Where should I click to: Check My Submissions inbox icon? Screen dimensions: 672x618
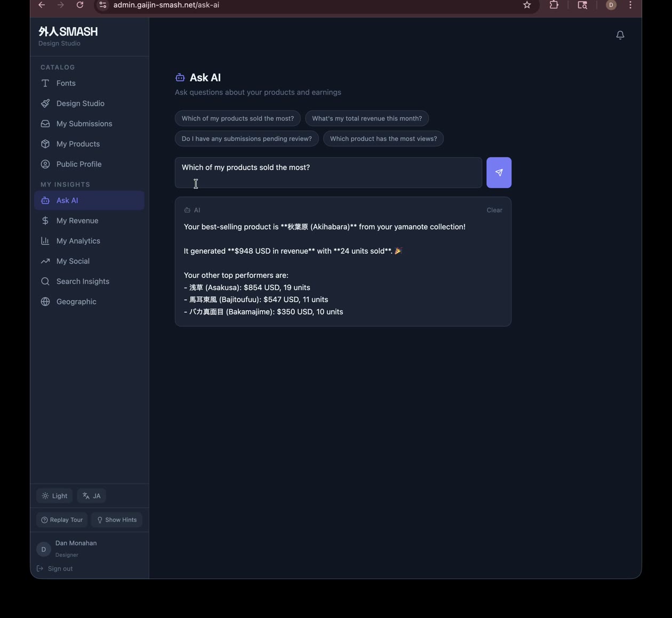(45, 123)
